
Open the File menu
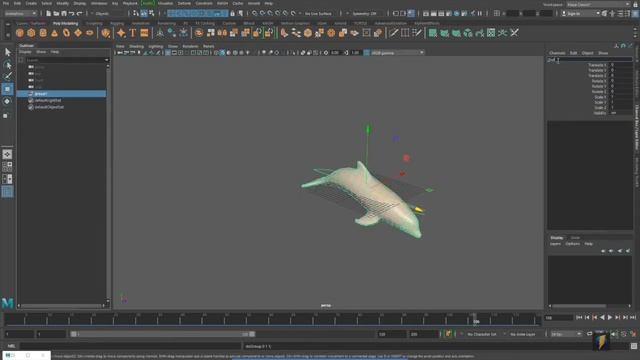(x=6, y=3)
